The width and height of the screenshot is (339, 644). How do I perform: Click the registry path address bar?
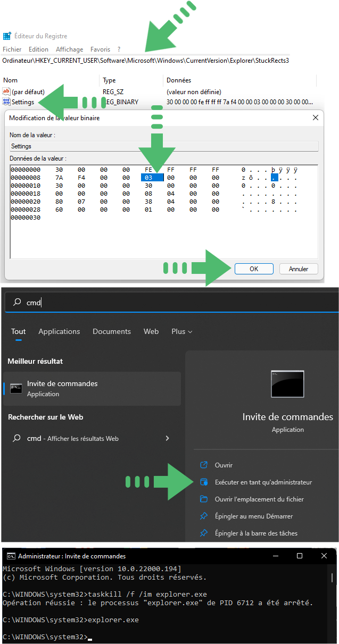coord(145,61)
